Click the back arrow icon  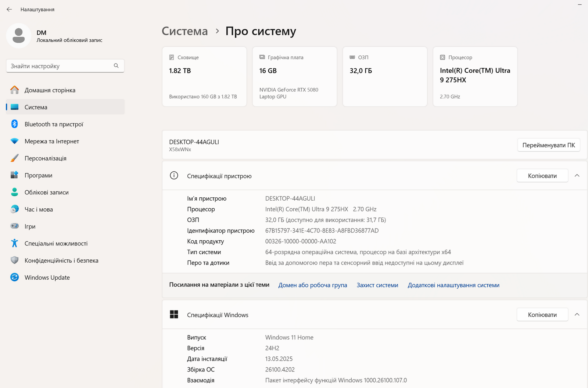(x=9, y=10)
